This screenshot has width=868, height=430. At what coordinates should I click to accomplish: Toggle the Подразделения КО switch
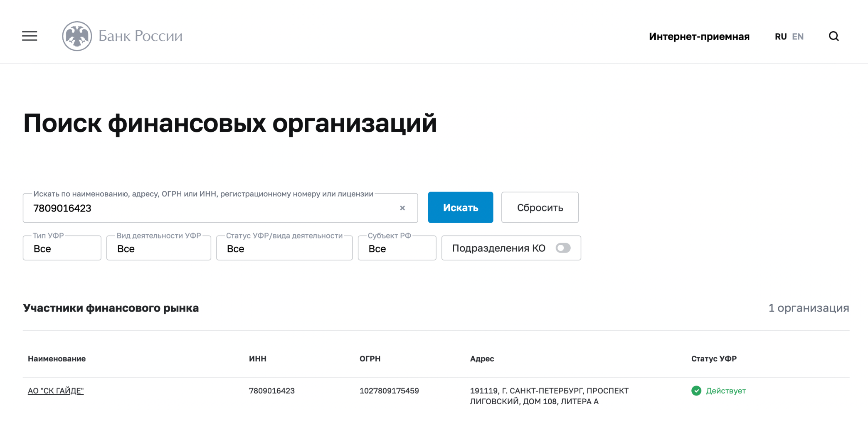tap(563, 248)
